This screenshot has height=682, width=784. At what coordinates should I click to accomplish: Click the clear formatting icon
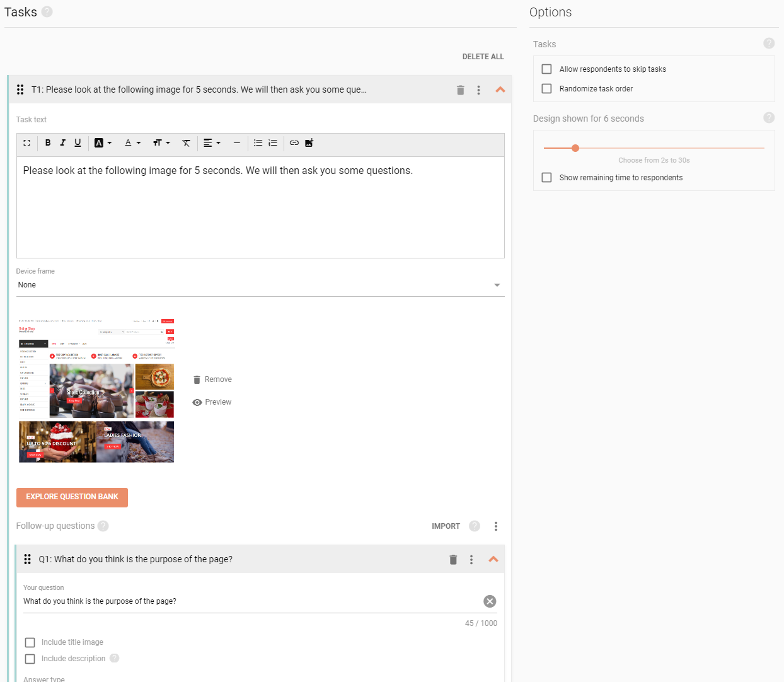186,143
